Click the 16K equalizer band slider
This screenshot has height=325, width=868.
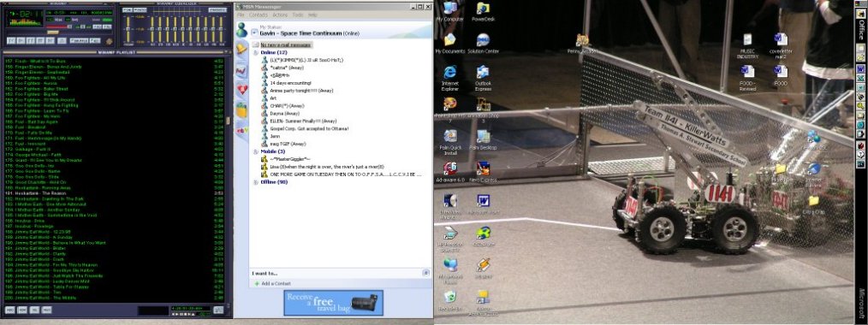pyautogui.click(x=222, y=29)
